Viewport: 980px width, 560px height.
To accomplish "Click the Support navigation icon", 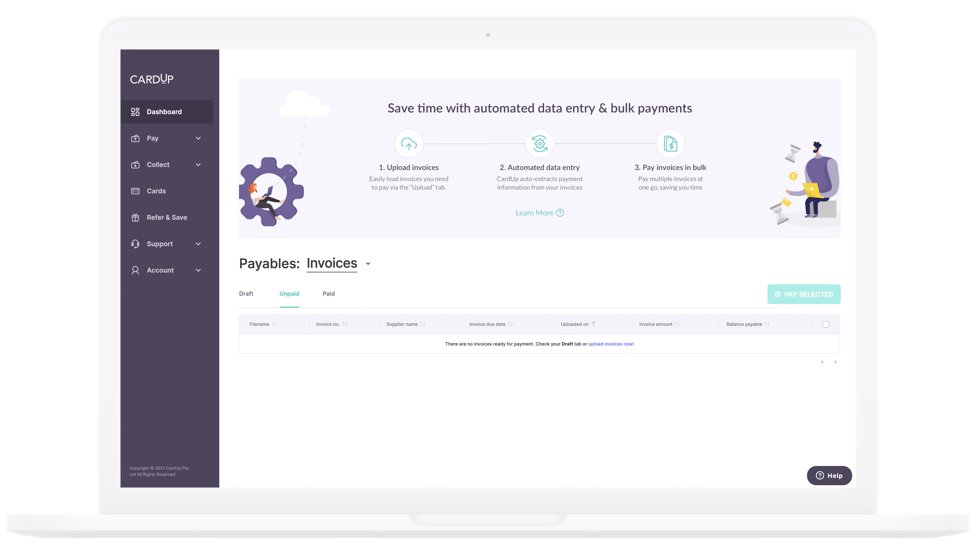I will pyautogui.click(x=135, y=244).
